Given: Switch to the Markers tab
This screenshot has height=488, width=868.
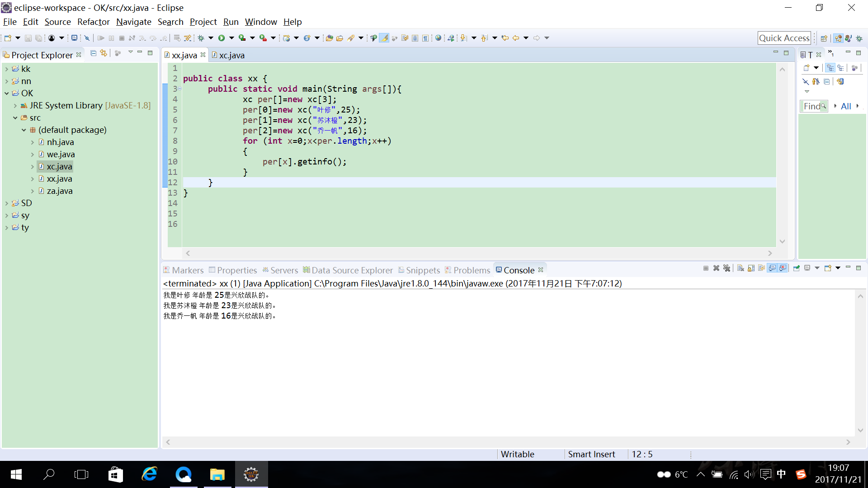Looking at the screenshot, I should [184, 270].
